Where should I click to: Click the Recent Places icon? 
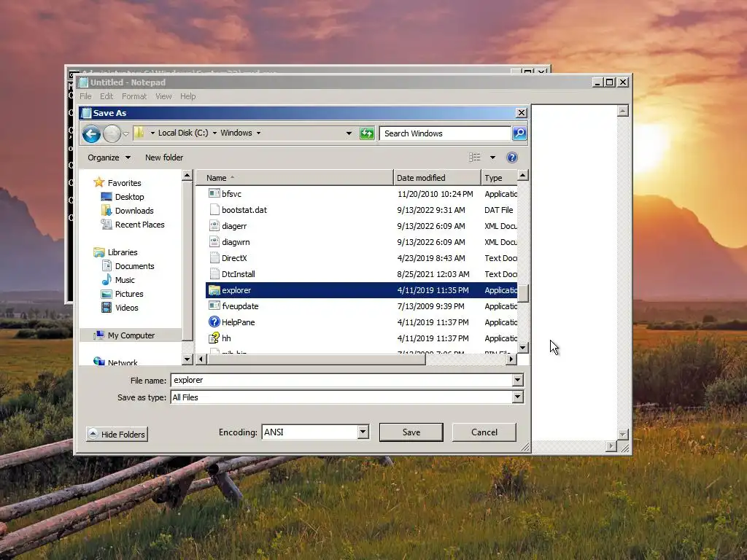click(107, 225)
